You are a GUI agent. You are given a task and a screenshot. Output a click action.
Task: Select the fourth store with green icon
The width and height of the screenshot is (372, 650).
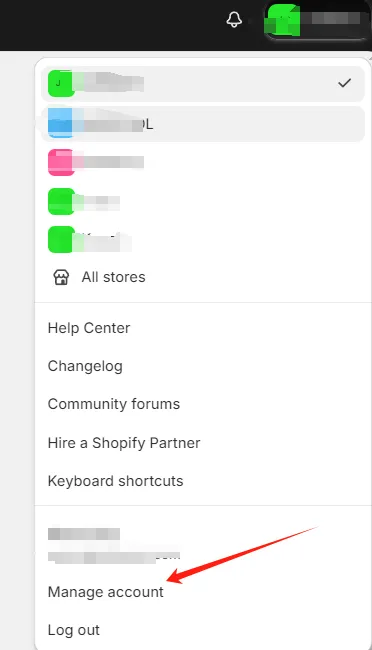click(x=203, y=202)
